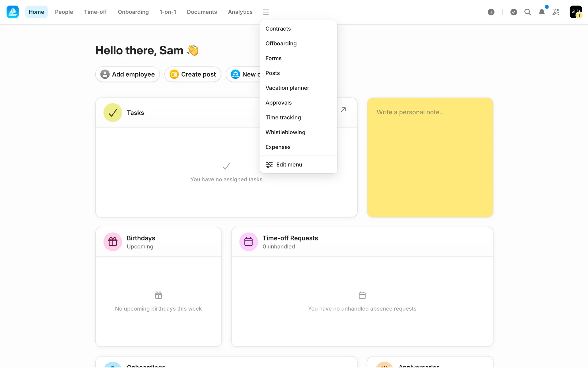Open Vacation planner menu entry
This screenshot has width=588, height=368.
pyautogui.click(x=287, y=88)
